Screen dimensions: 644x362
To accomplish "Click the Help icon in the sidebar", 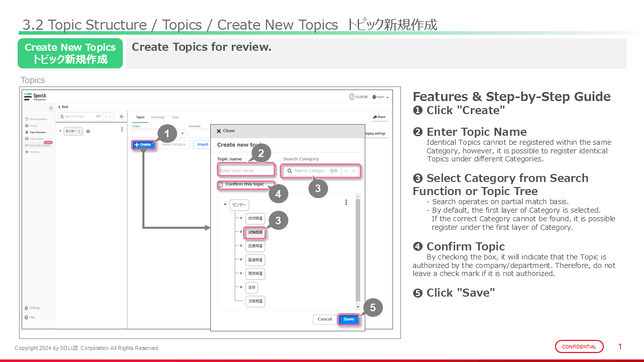I will tap(26, 317).
